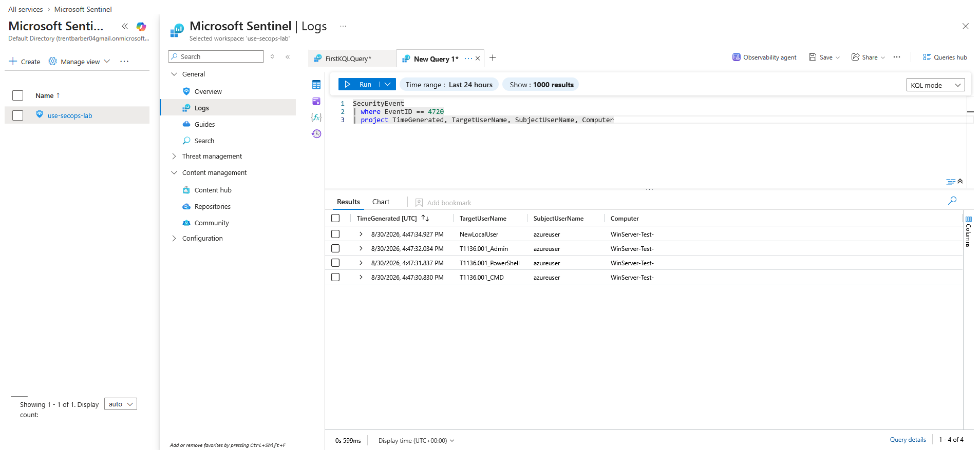Open the Manage view dropdown
This screenshot has height=450, width=980.
pos(80,62)
